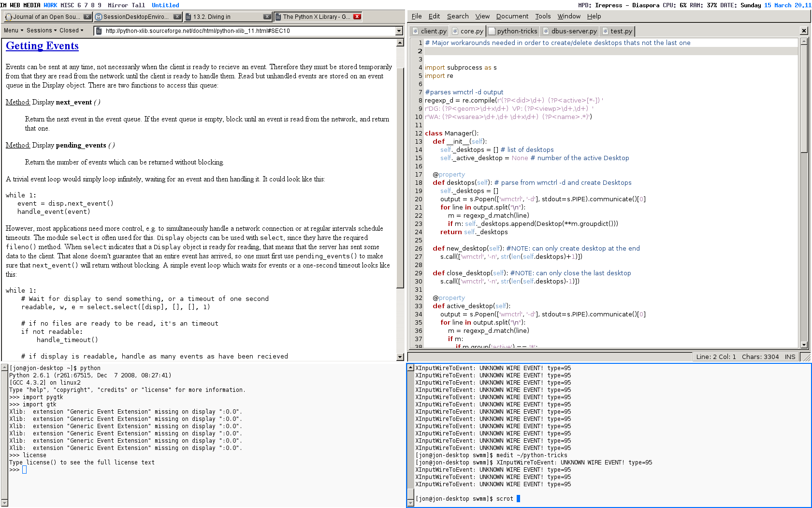
Task: Click the file icon on client.py tab
Action: (x=416, y=31)
